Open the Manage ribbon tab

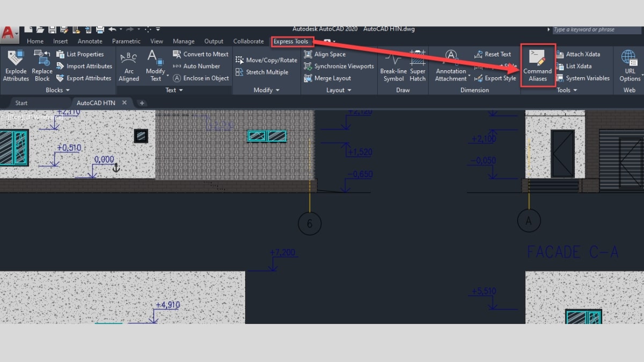click(x=184, y=41)
